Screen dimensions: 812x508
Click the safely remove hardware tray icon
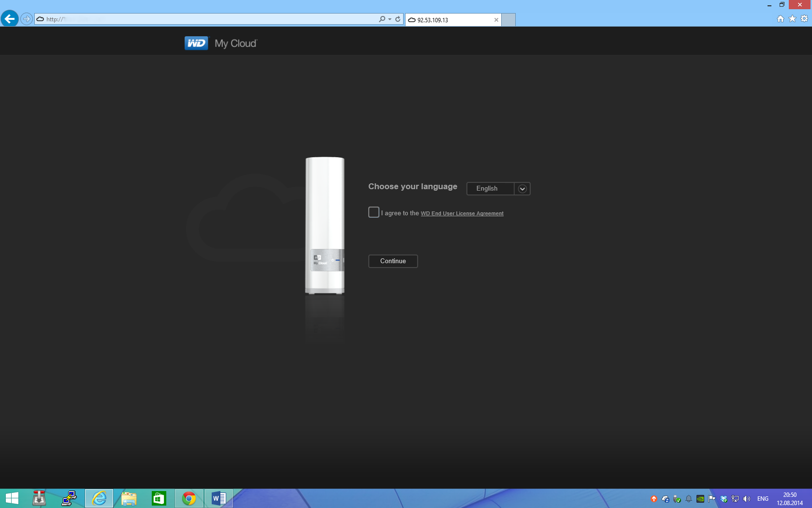[x=677, y=499]
